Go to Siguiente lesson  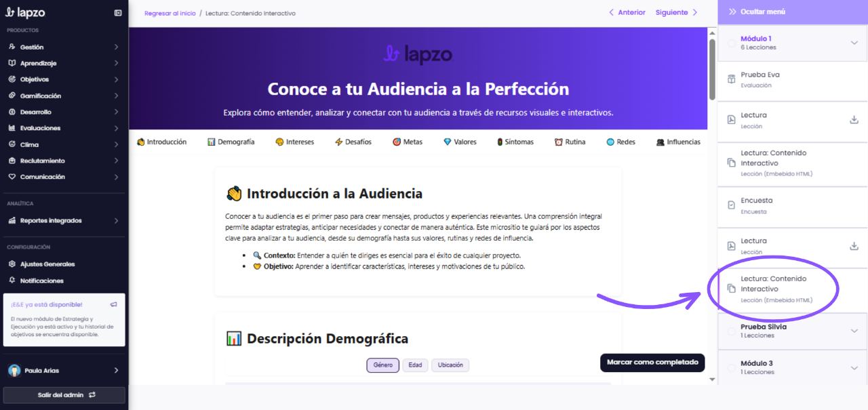coord(677,12)
